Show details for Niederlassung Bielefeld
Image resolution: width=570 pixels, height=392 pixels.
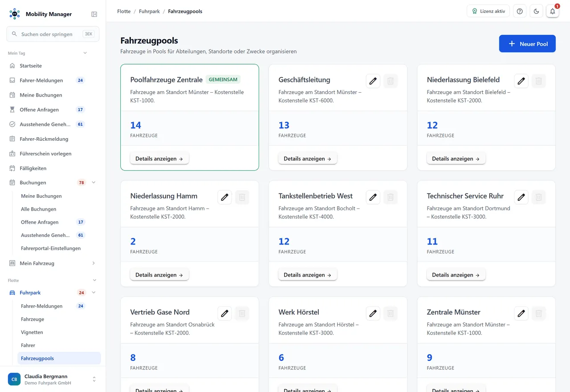tap(456, 159)
